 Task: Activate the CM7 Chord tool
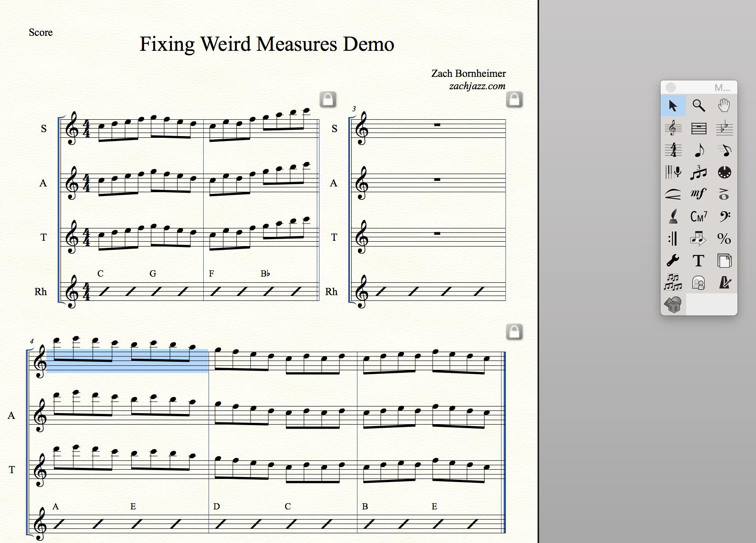[x=699, y=216]
